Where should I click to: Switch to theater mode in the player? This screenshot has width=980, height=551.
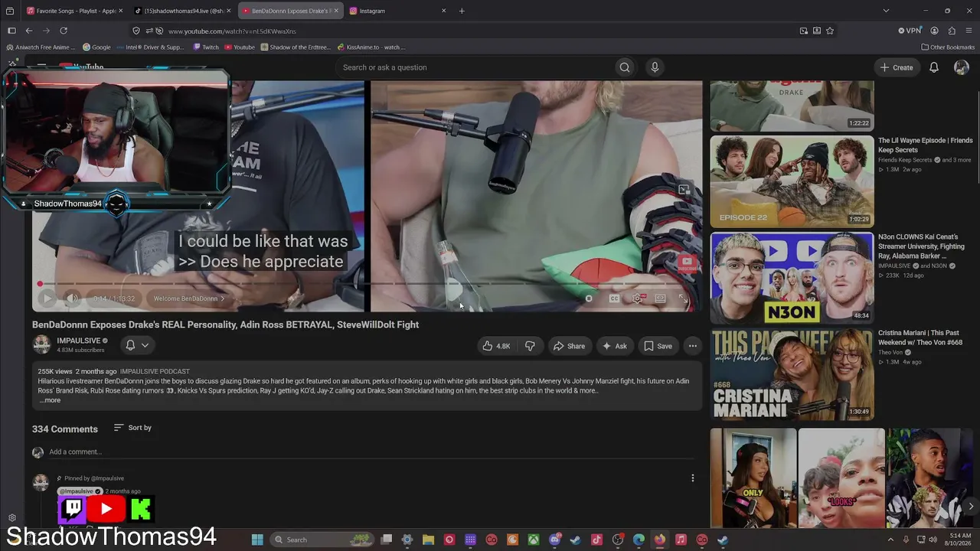pyautogui.click(x=660, y=298)
